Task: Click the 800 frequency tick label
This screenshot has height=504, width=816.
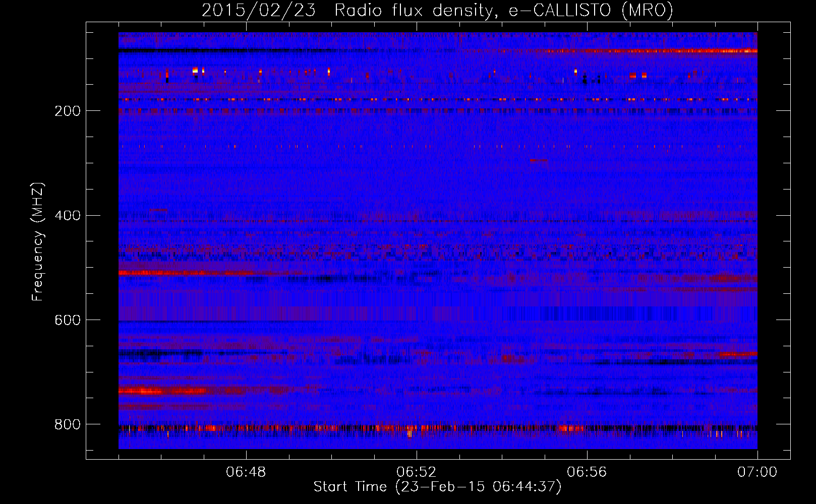Action: point(68,425)
